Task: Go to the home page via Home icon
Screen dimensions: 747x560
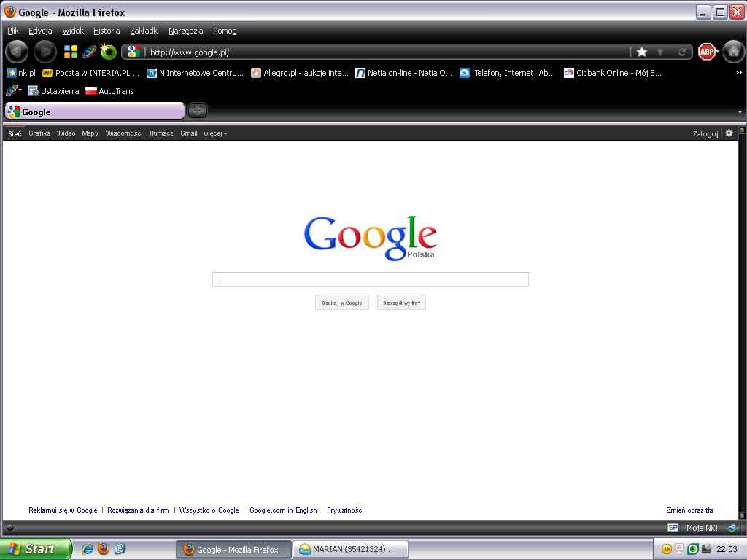Action: pos(734,52)
